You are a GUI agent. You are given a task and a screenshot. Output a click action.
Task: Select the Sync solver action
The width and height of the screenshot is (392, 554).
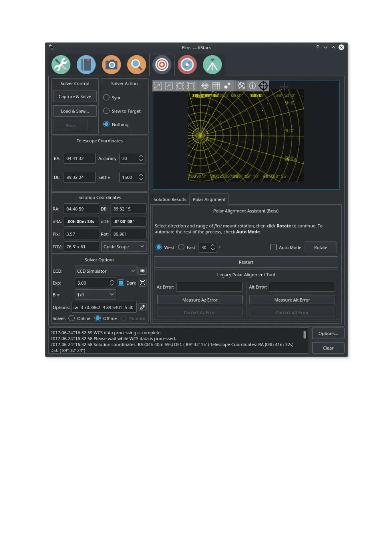[106, 98]
